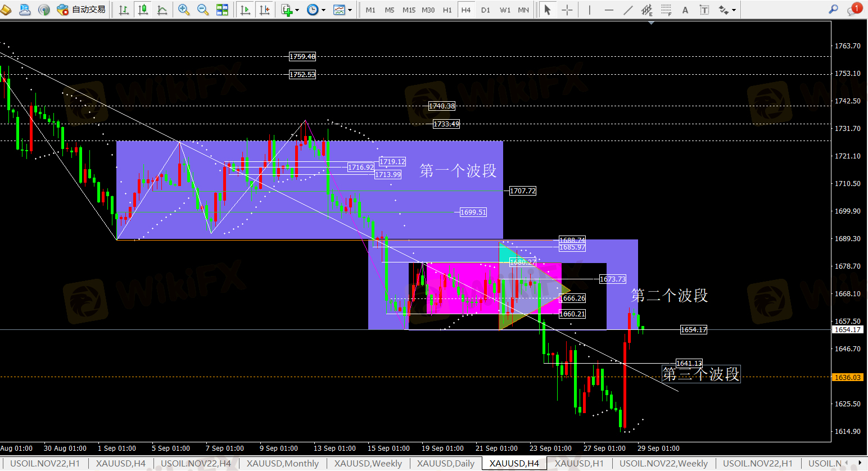Click the orange 1636.03 price level label
This screenshot has height=471, width=868.
(x=847, y=378)
